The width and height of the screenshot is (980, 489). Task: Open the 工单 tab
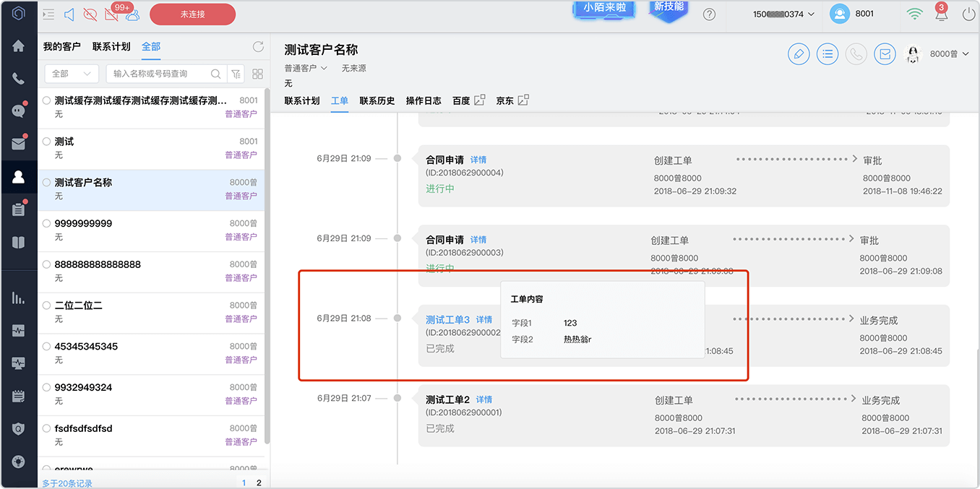[340, 100]
